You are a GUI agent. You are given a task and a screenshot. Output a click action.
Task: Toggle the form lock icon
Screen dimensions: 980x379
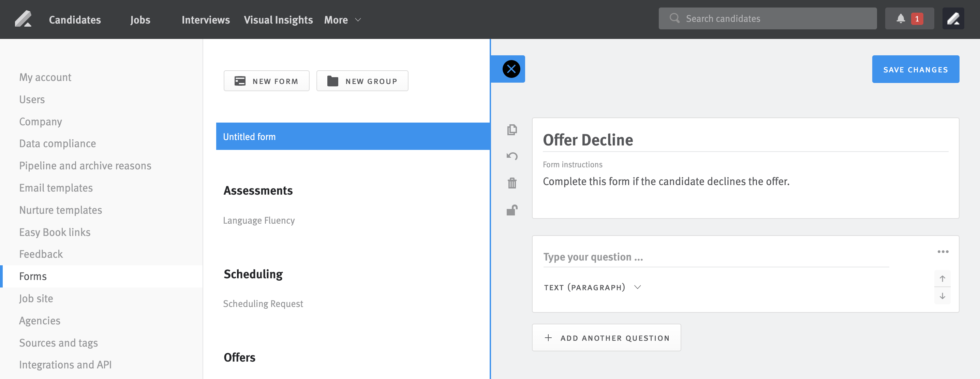[512, 210]
